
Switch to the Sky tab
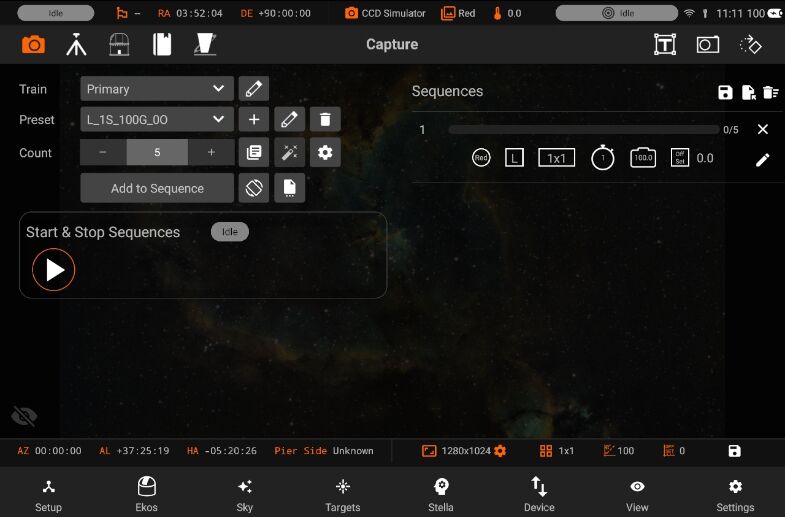[x=244, y=494]
